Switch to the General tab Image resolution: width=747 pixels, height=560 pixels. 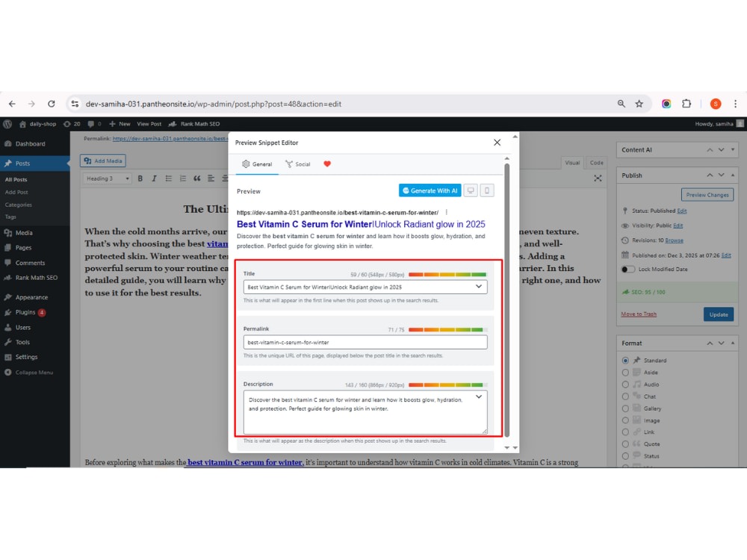(257, 164)
